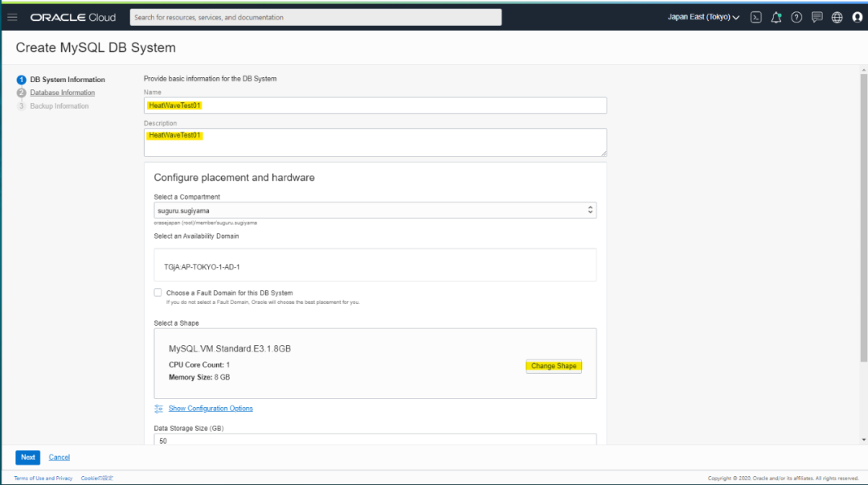Open the user profile avatar menu
Viewport: 868px width, 485px height.
tap(857, 17)
